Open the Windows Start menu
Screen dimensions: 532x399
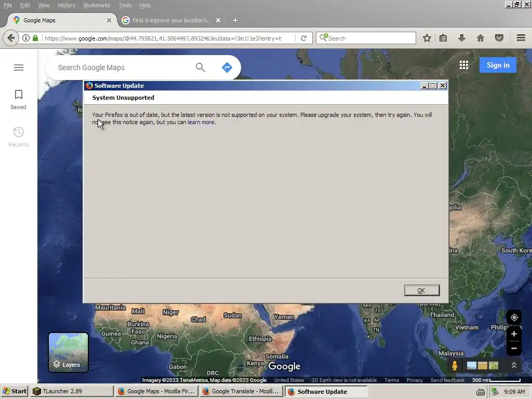pyautogui.click(x=14, y=391)
